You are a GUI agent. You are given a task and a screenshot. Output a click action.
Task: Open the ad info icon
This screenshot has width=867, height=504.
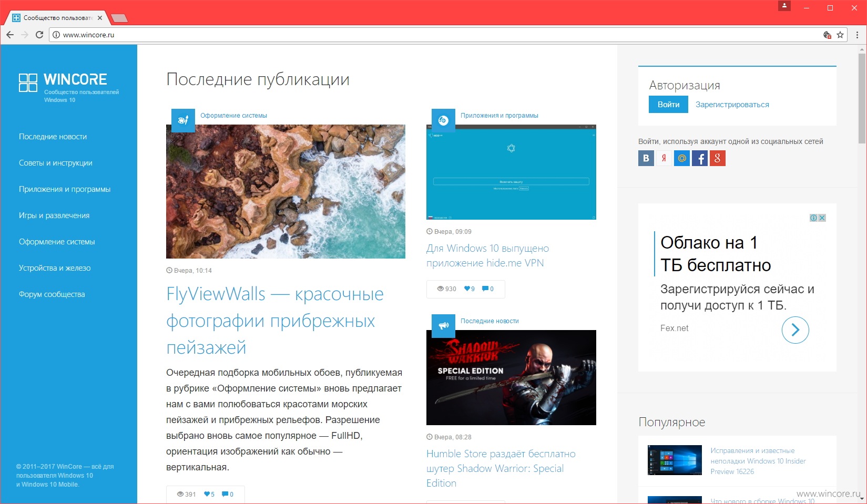[814, 218]
